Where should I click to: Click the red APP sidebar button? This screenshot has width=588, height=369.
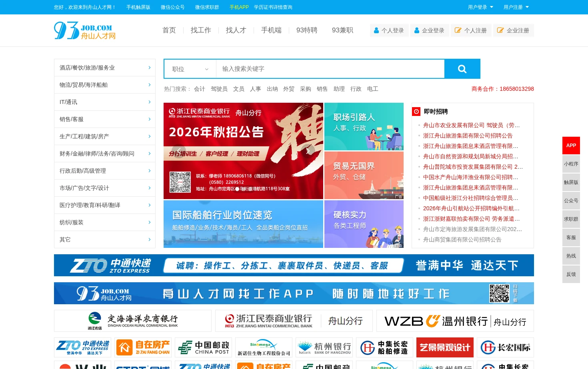click(571, 146)
